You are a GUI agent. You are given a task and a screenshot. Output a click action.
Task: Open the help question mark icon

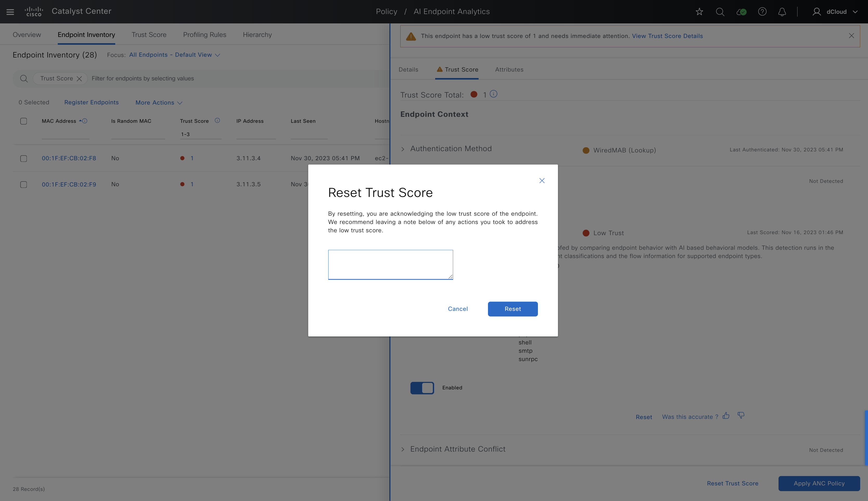pyautogui.click(x=762, y=12)
